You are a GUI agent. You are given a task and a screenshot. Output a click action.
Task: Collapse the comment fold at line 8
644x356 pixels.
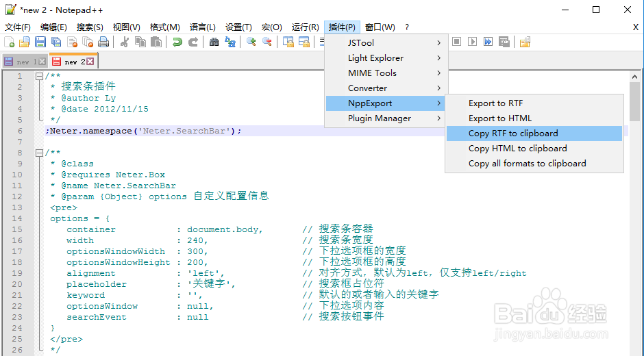point(39,153)
